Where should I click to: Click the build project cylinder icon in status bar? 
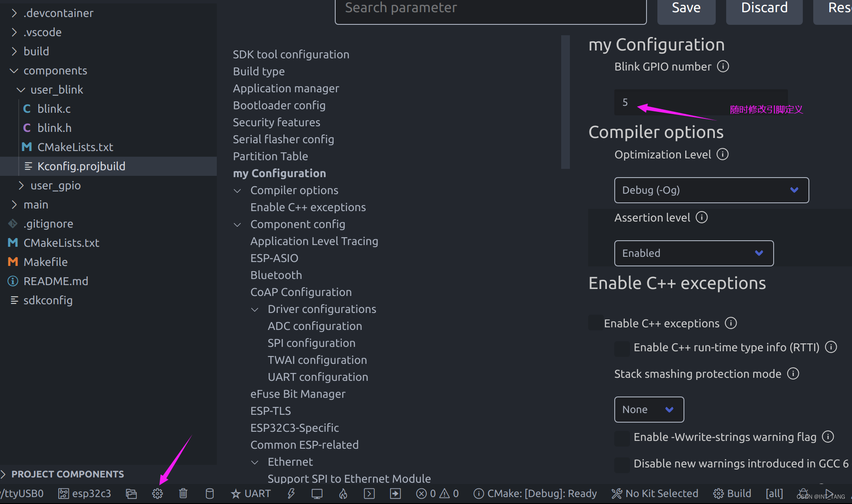209,494
